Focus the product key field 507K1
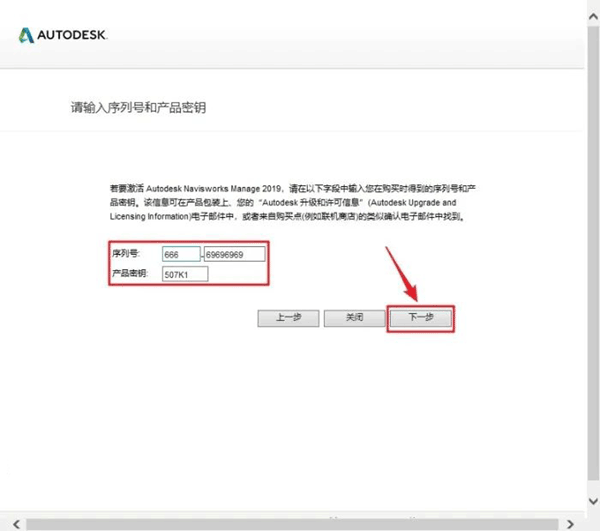600x531 pixels. pos(185,274)
